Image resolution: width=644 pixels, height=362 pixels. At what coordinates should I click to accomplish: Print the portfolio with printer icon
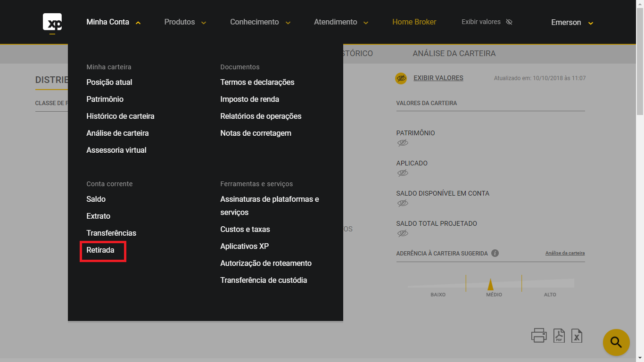539,335
